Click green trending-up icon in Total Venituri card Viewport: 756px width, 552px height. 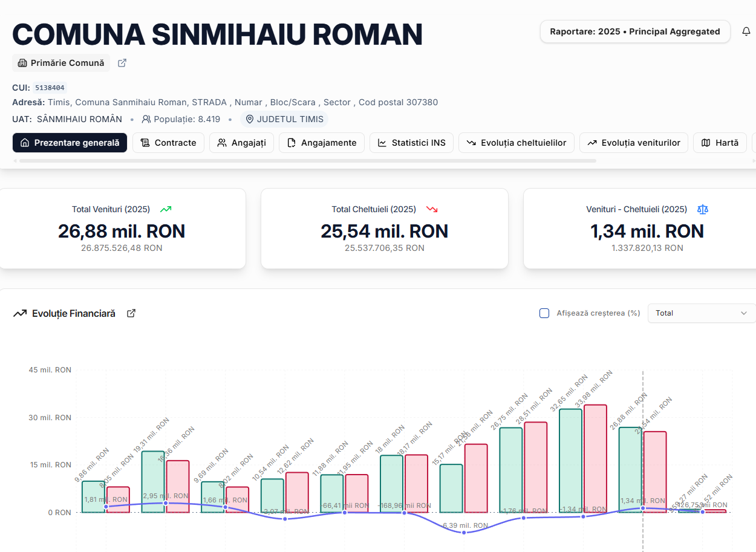coord(166,209)
